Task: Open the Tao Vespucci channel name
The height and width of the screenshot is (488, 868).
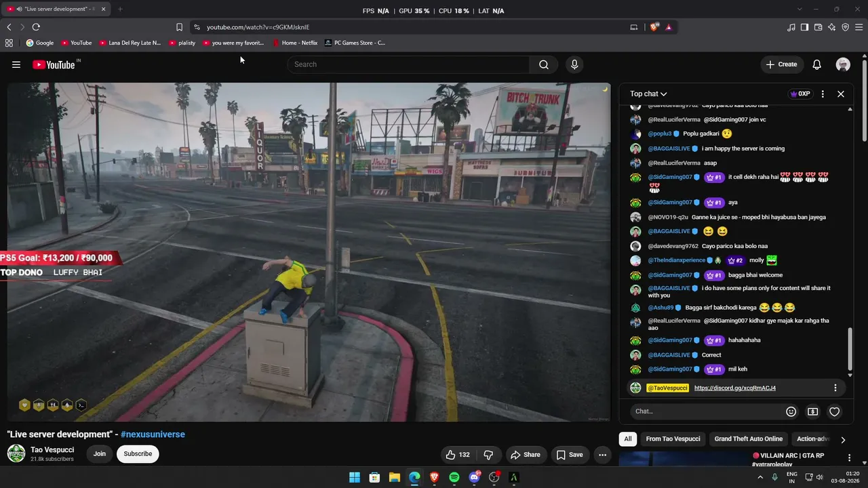Action: point(52,450)
